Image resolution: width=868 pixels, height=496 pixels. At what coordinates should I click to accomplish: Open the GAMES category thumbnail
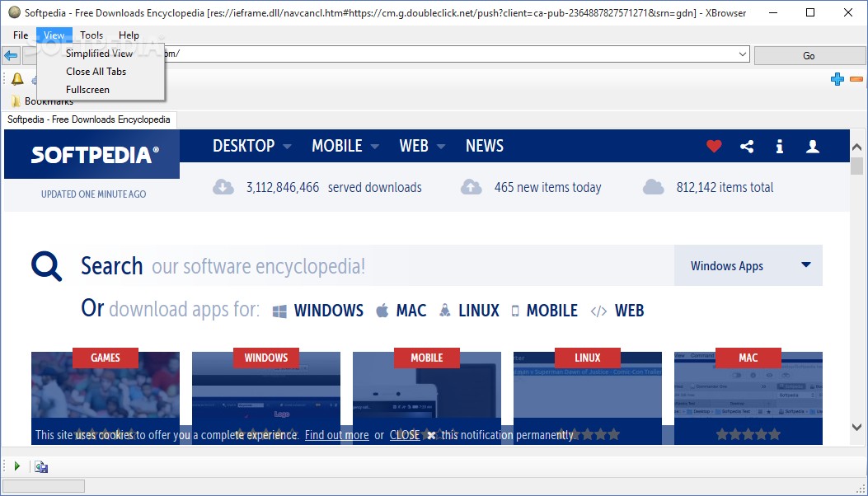106,398
